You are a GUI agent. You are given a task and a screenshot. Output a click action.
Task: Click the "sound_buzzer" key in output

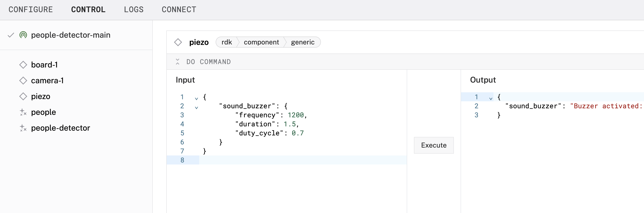click(x=533, y=106)
